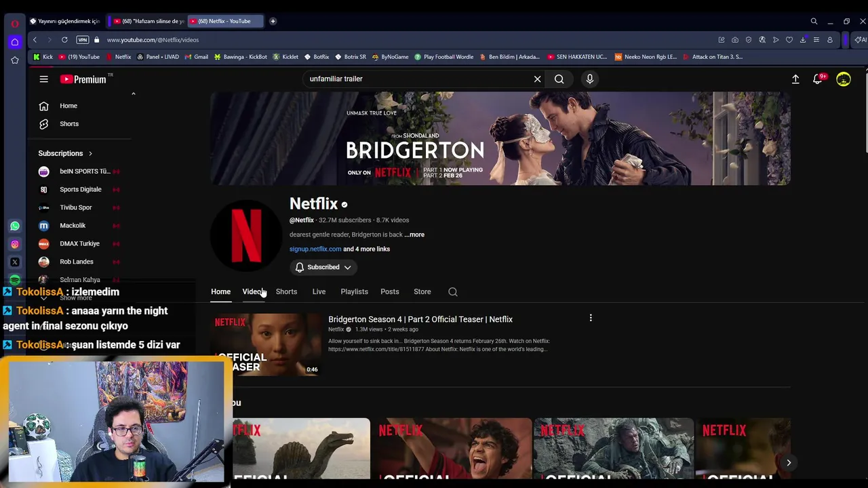Open the Attack on Titan bookmark

(x=713, y=57)
